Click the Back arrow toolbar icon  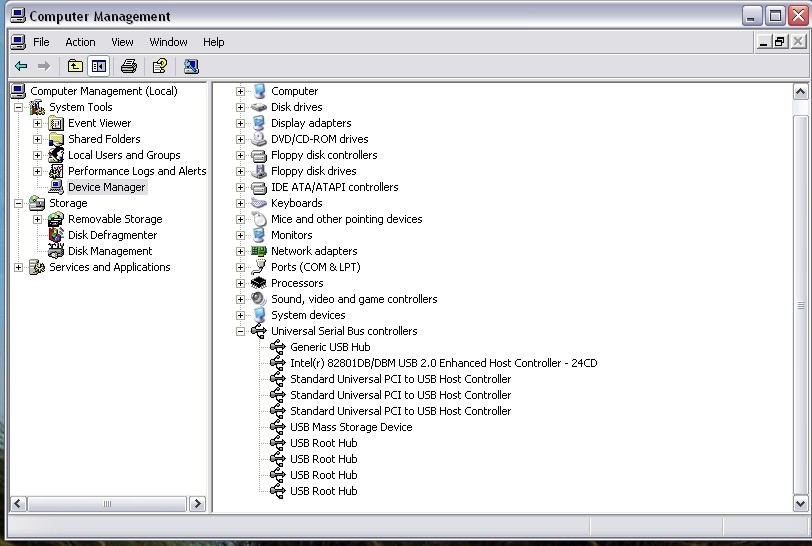pyautogui.click(x=21, y=66)
